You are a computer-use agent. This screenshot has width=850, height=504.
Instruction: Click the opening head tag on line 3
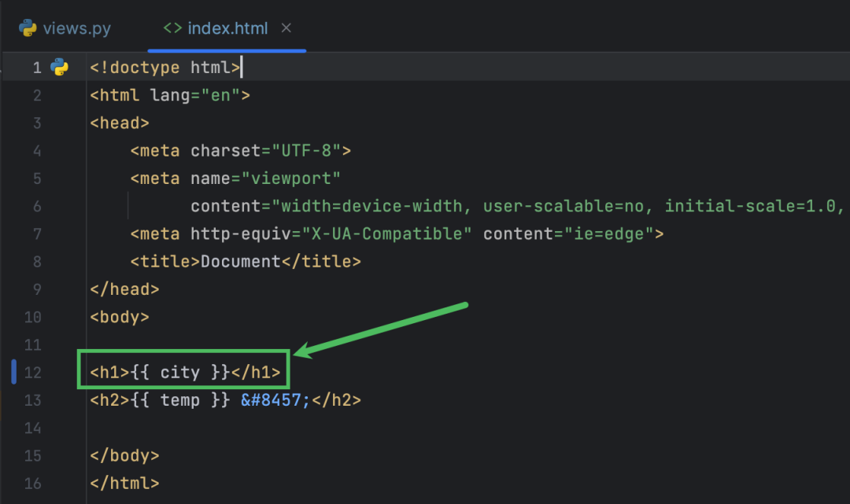tap(120, 123)
